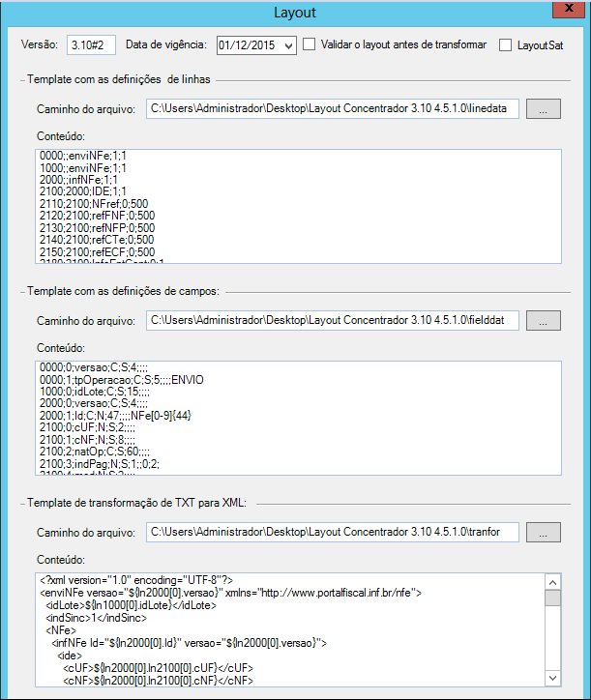This screenshot has height=700, width=591.
Task: Browse for the line definitions file
Action: [543, 109]
